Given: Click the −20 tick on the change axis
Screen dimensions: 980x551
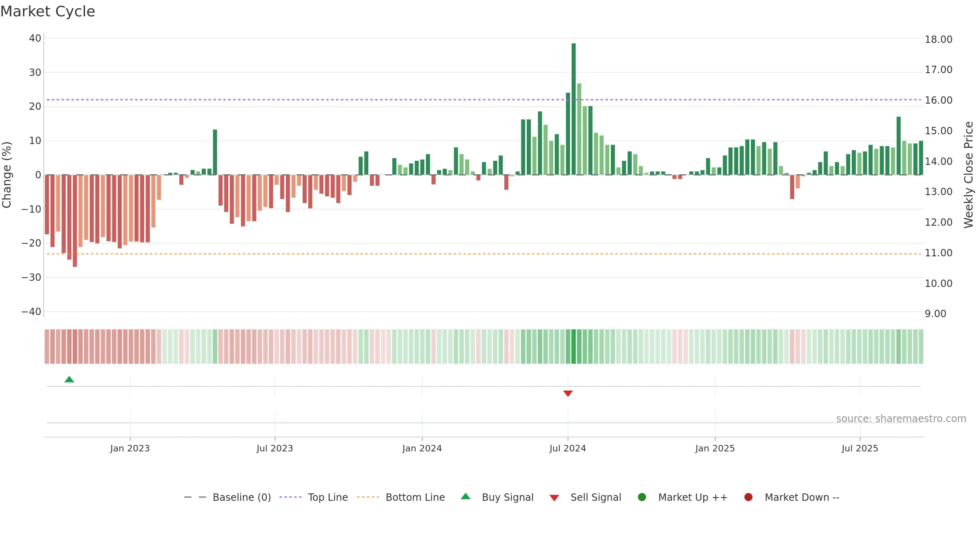Looking at the screenshot, I should (x=31, y=243).
